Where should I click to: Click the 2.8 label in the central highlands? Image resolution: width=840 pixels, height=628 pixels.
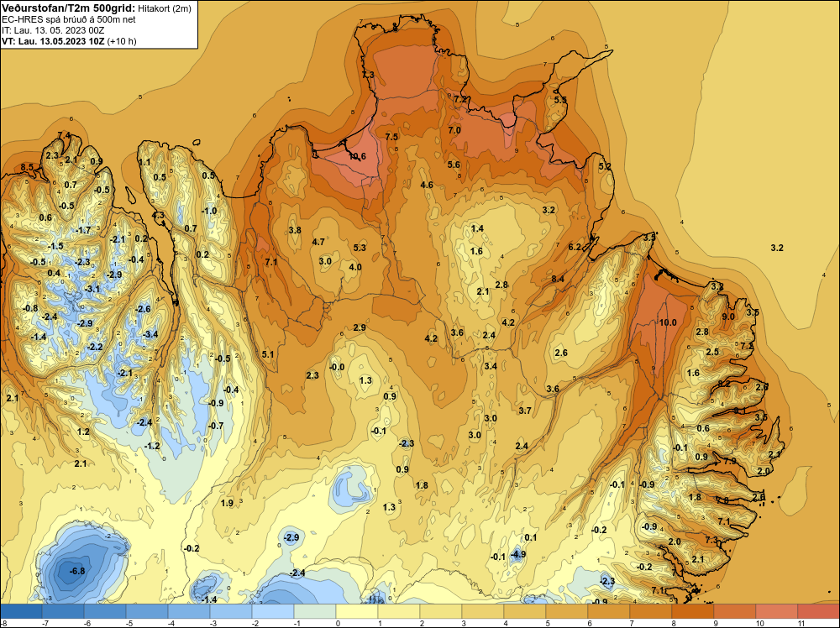[501, 285]
